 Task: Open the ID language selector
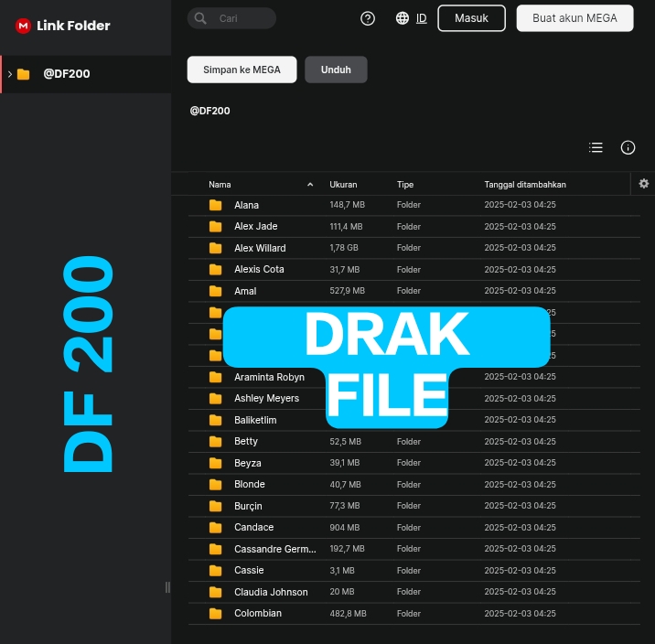(422, 18)
